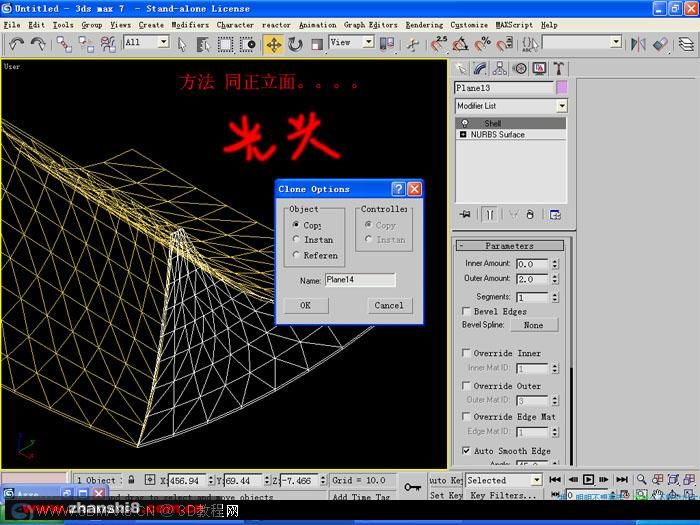Open the Utilities hammer panel
The width and height of the screenshot is (700, 525).
click(x=558, y=68)
